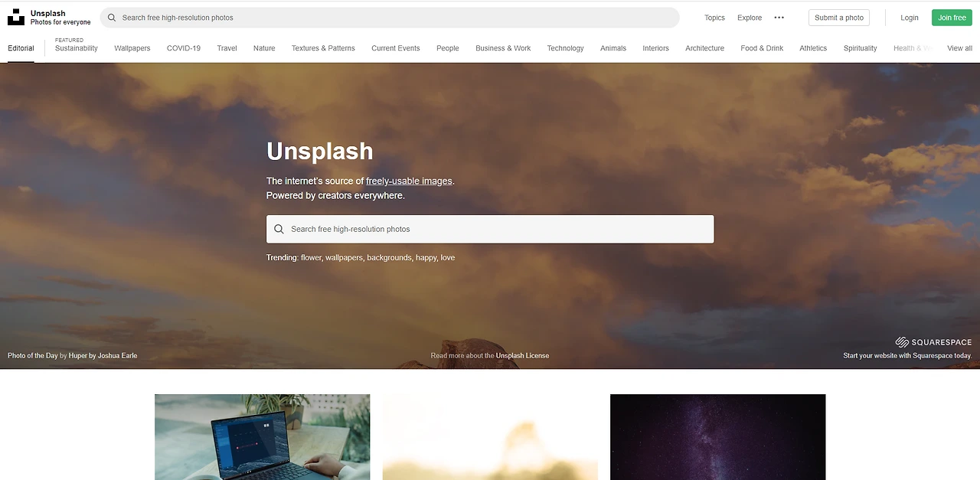Click trending term happy

click(426, 258)
